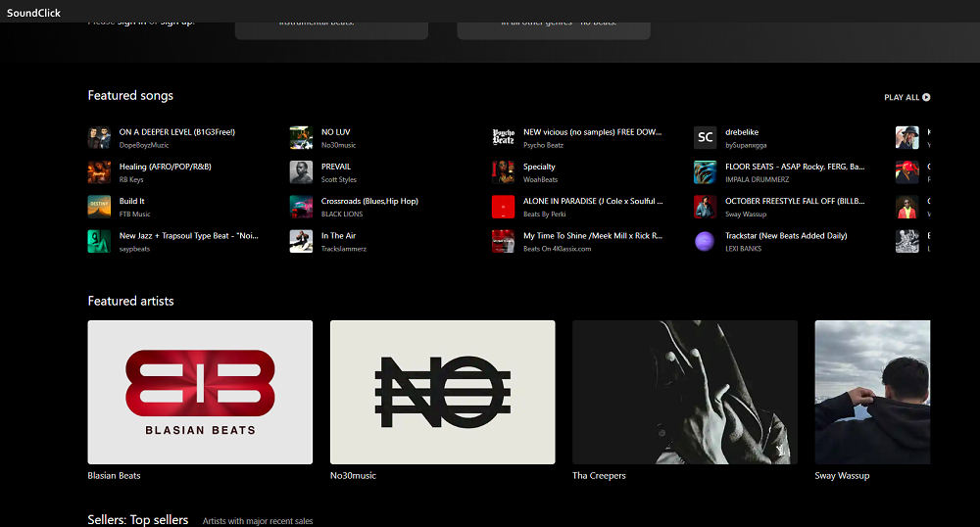
Task: Open the drebelike song title
Action: (x=742, y=132)
